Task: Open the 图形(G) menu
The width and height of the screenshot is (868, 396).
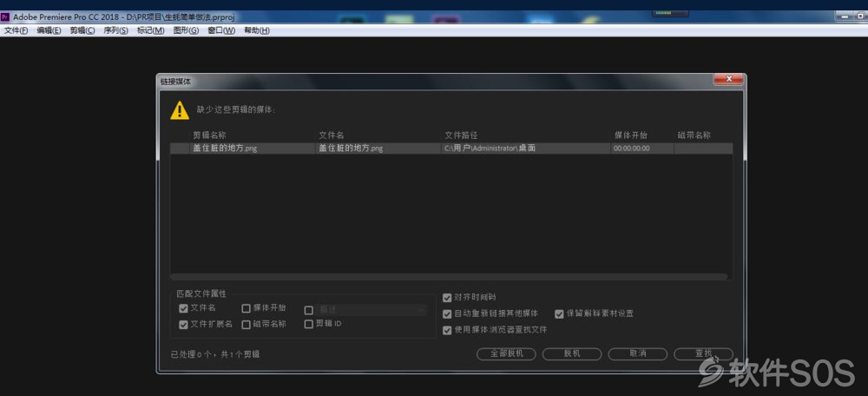Action: pyautogui.click(x=186, y=30)
